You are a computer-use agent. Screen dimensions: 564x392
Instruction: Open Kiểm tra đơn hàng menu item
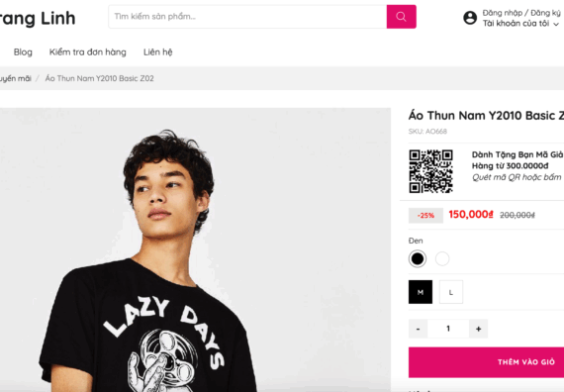(88, 52)
